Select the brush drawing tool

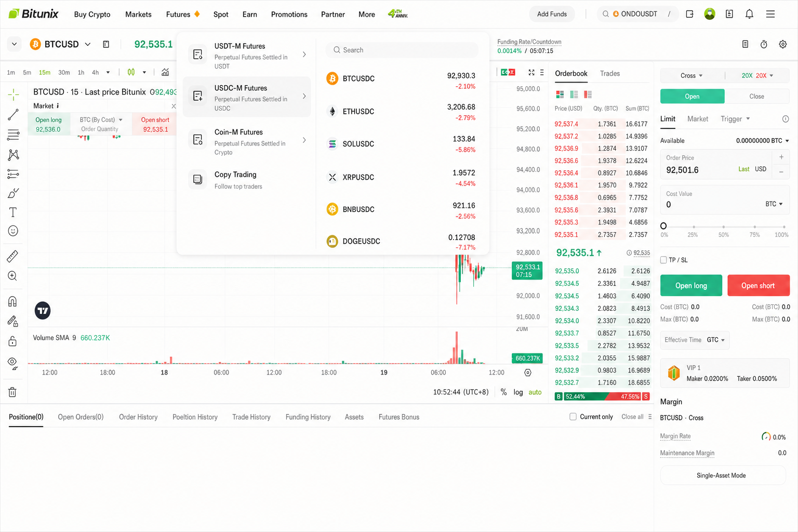[x=14, y=193]
